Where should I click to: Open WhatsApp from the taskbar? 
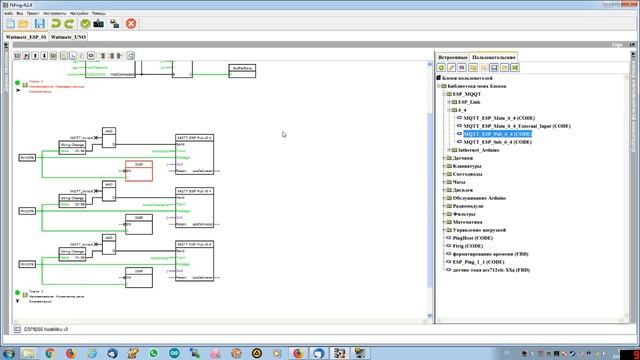[153, 353]
